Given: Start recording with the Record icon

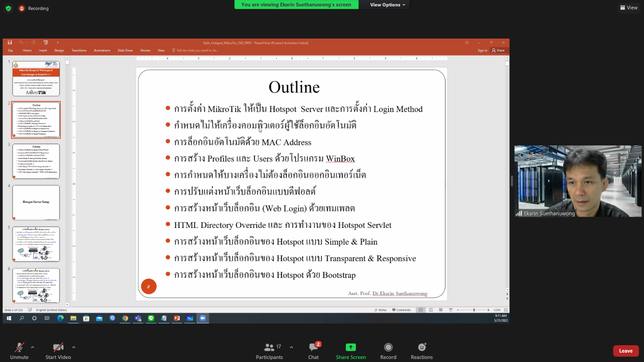Looking at the screenshot, I should click(388, 347).
